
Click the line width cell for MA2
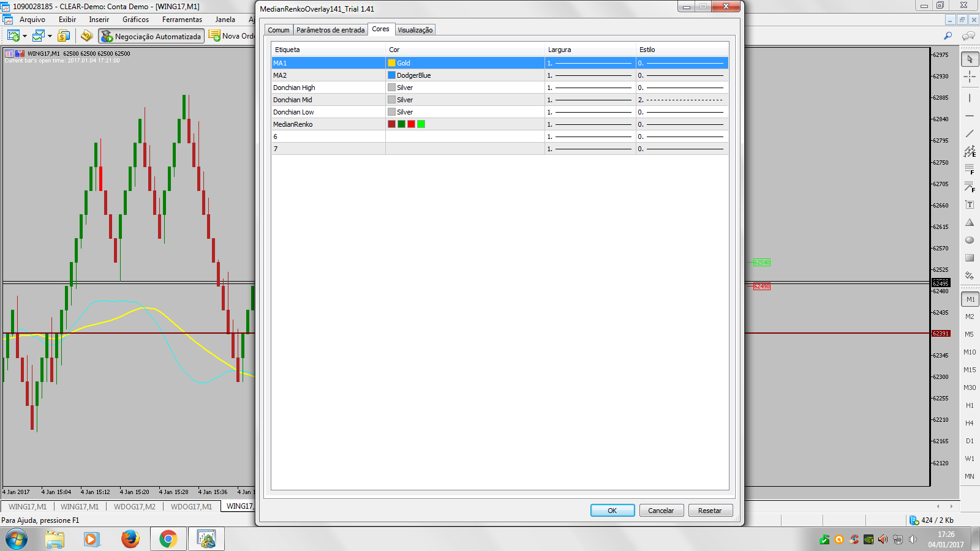pos(590,75)
